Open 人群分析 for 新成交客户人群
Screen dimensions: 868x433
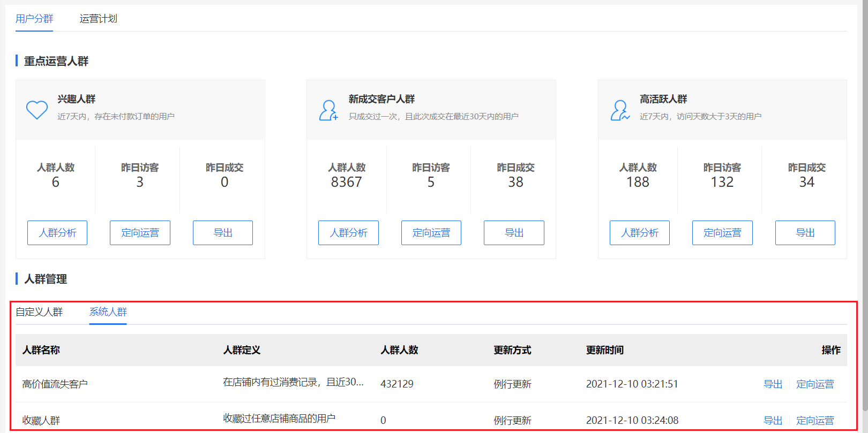(348, 233)
